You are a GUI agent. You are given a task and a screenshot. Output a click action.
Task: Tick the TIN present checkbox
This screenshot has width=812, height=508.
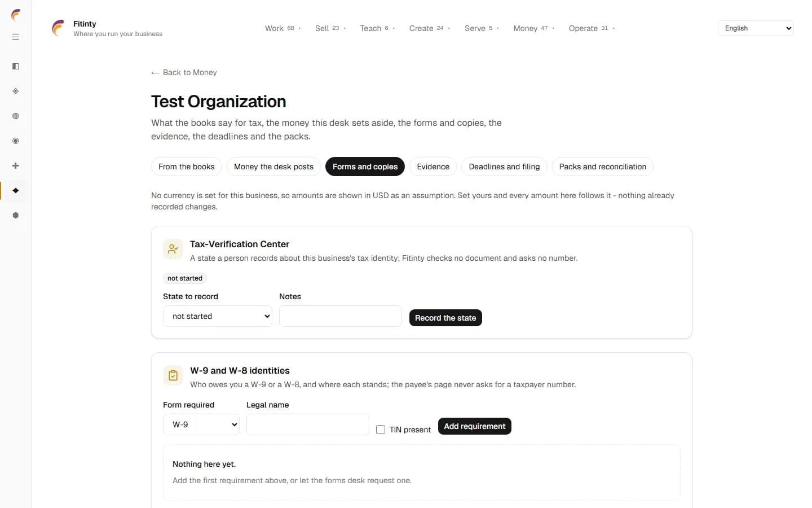pyautogui.click(x=381, y=430)
